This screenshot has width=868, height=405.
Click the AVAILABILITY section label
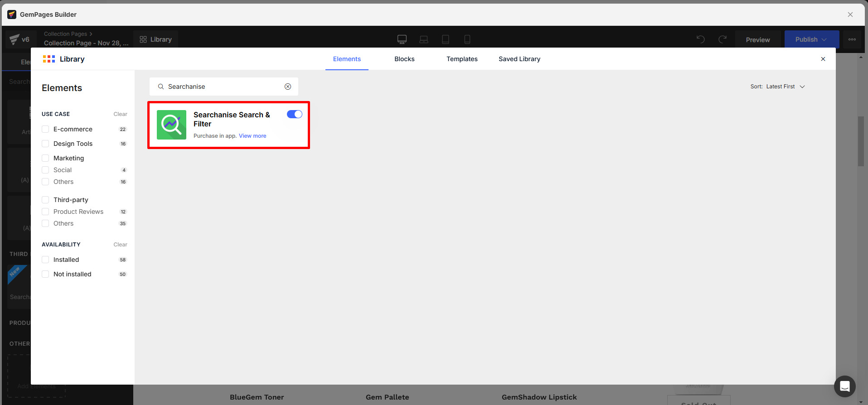[x=61, y=245]
